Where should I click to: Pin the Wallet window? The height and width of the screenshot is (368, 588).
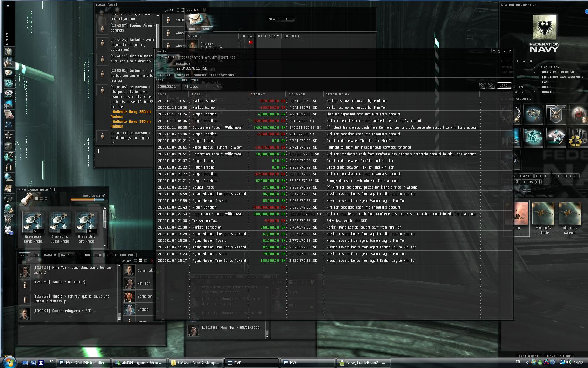[x=499, y=51]
